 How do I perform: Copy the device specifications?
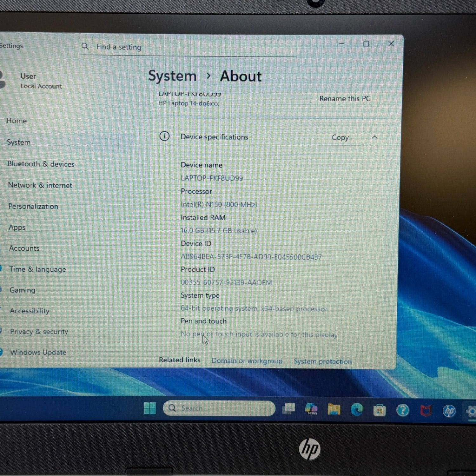(x=340, y=137)
